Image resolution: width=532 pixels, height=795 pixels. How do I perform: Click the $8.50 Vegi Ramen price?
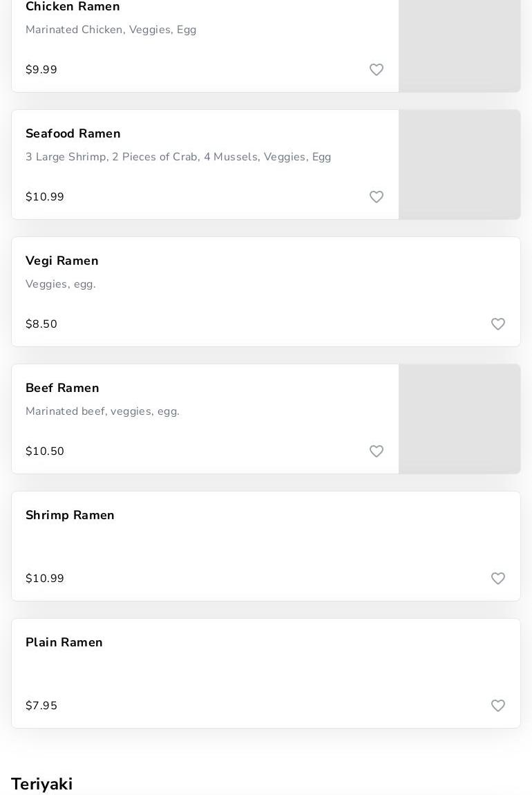click(x=41, y=324)
